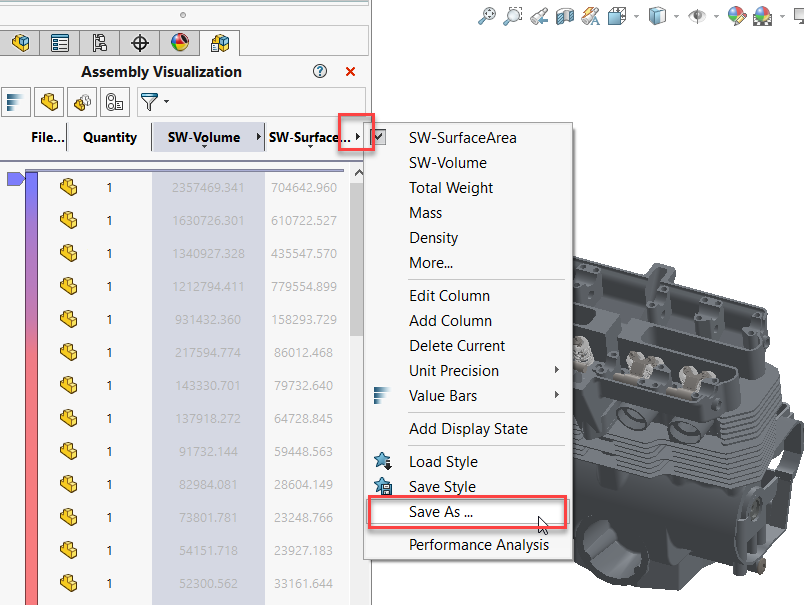Screen dimensions: 804x605
Task: Toggle the value bars button in toolbar
Action: [16, 102]
